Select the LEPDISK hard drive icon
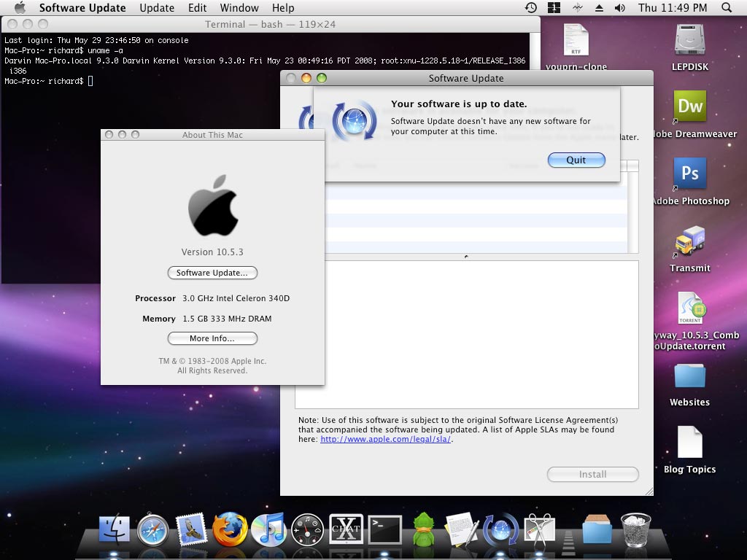The width and height of the screenshot is (747, 560). 690,39
